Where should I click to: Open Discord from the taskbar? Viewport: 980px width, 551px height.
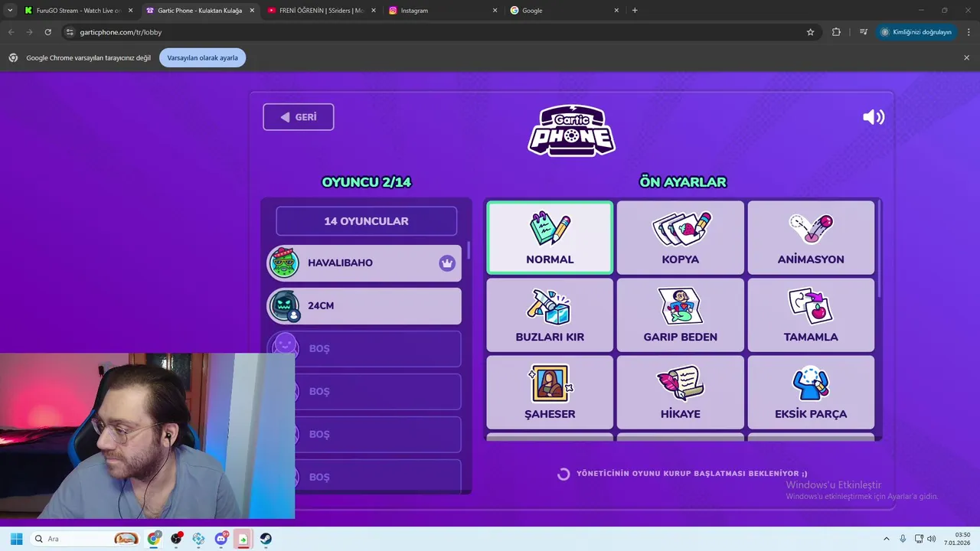(221, 539)
